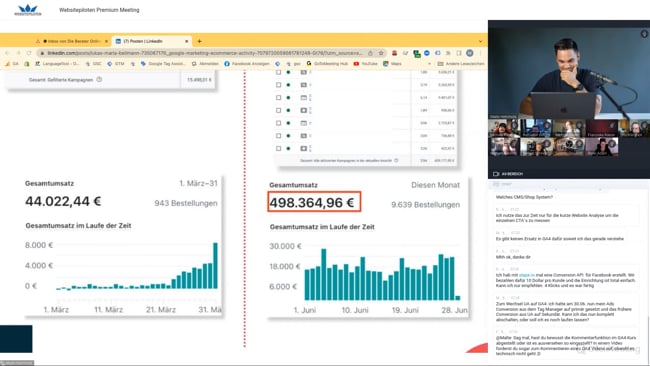
Task: Expand the Andere Lesezeichen folder
Action: (461, 64)
